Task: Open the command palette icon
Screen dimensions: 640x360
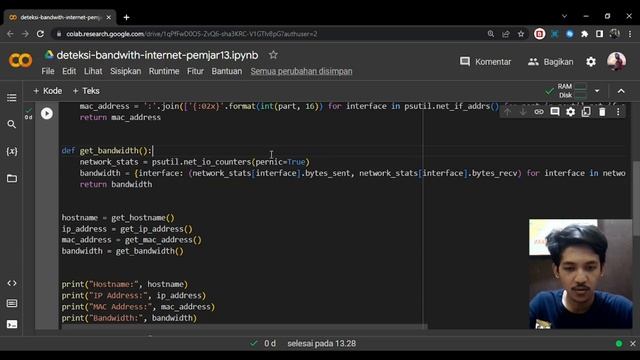Action: [11, 303]
